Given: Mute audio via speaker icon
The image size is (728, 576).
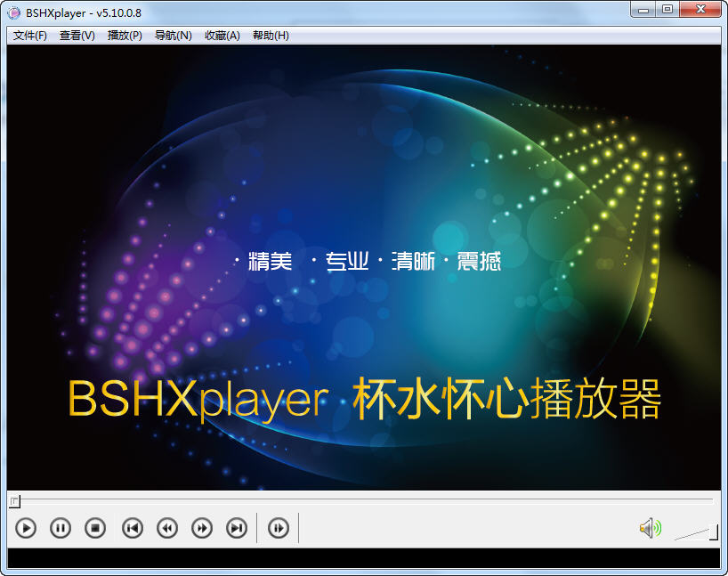Looking at the screenshot, I should point(651,528).
